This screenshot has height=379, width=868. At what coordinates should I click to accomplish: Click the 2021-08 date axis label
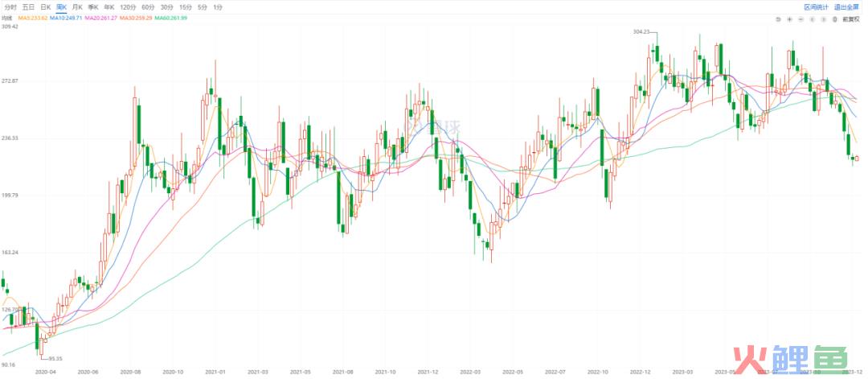(x=344, y=373)
